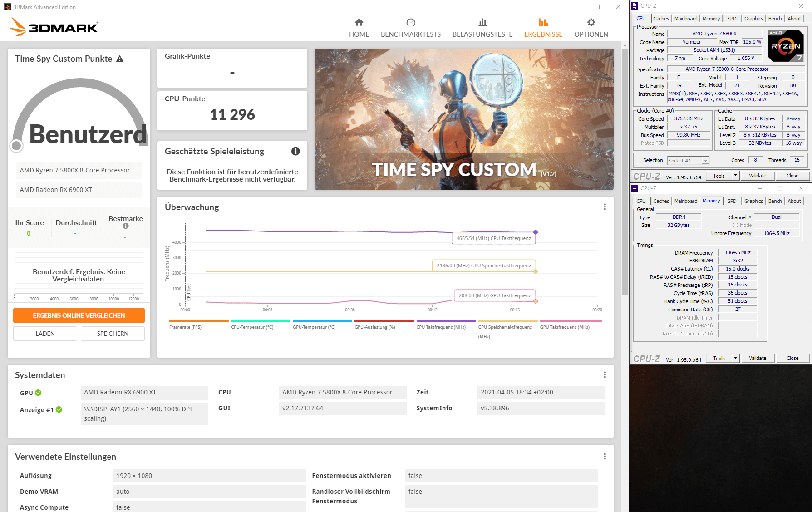Click Tools button in upper CPU-Z window

tap(719, 176)
